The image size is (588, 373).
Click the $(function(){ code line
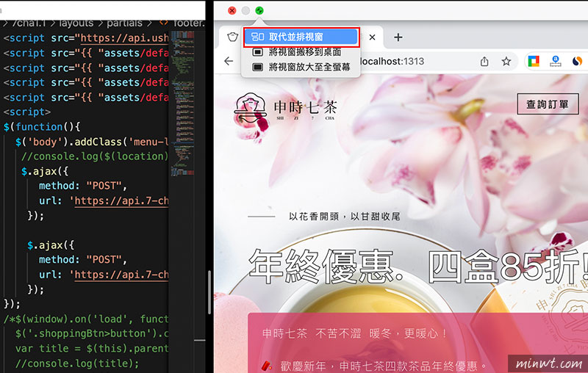[42, 126]
